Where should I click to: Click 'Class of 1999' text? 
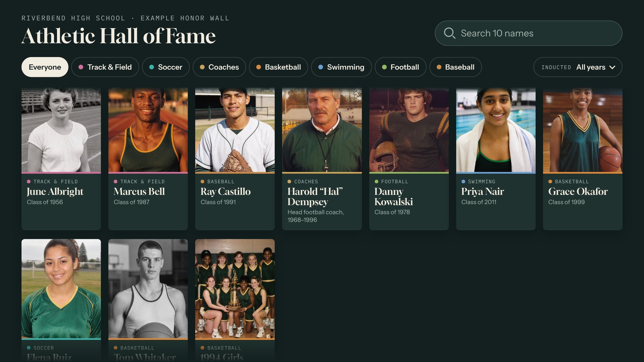coord(566,202)
